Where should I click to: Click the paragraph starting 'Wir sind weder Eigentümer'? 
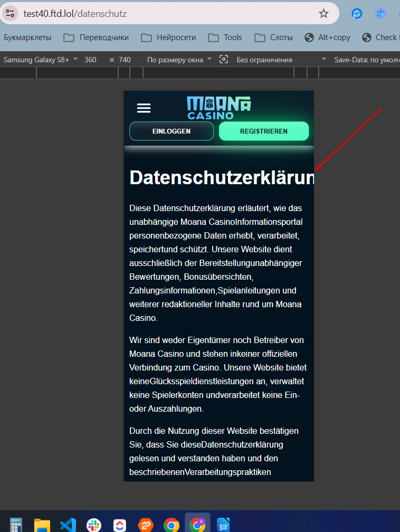[218, 374]
